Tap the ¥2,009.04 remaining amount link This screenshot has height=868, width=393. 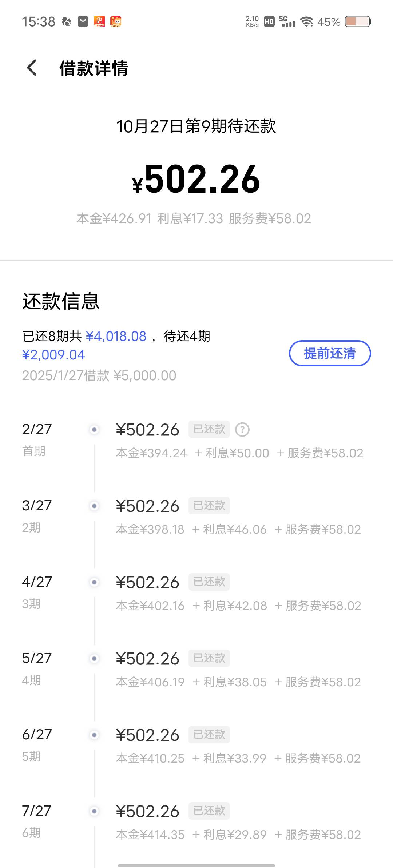pyautogui.click(x=53, y=355)
